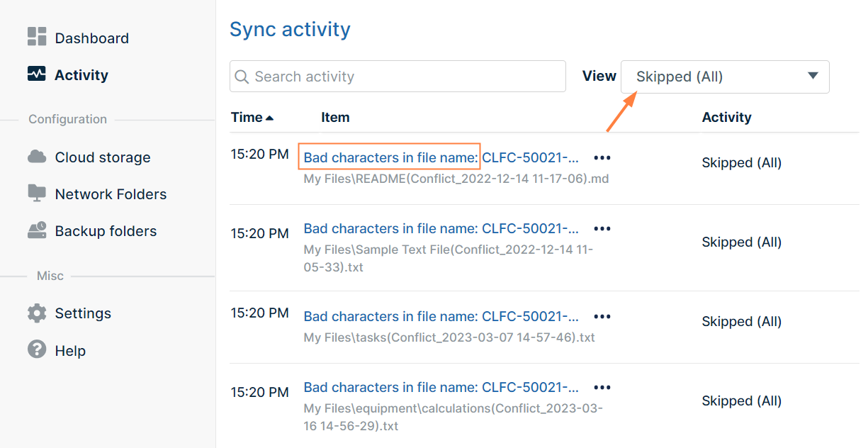868x448 pixels.
Task: Click the View dropdown arrow
Action: [x=813, y=76]
